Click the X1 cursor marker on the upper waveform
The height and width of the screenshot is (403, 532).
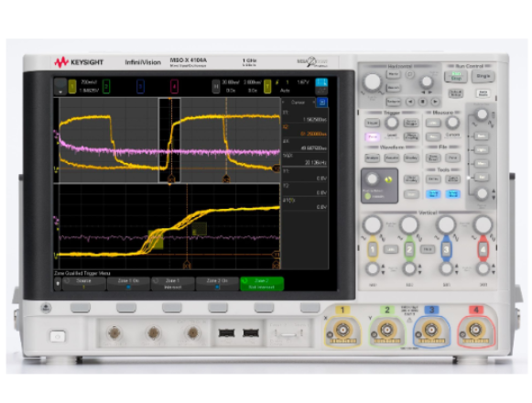[x=171, y=179]
